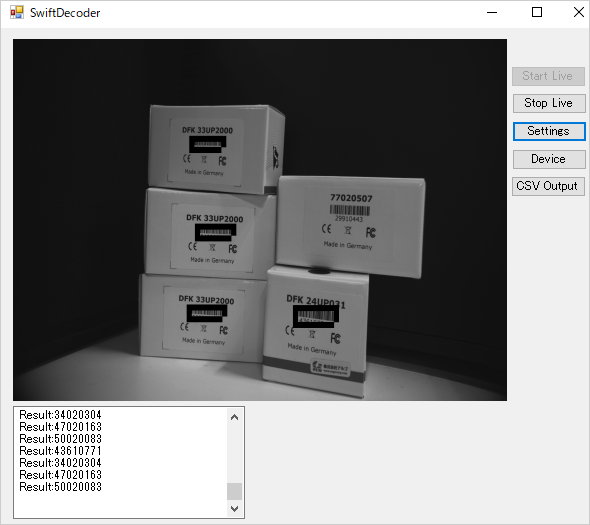Viewport: 590px width, 525px height.
Task: Click the bottom DFK 33UP2000 box barcode
Action: [207, 313]
